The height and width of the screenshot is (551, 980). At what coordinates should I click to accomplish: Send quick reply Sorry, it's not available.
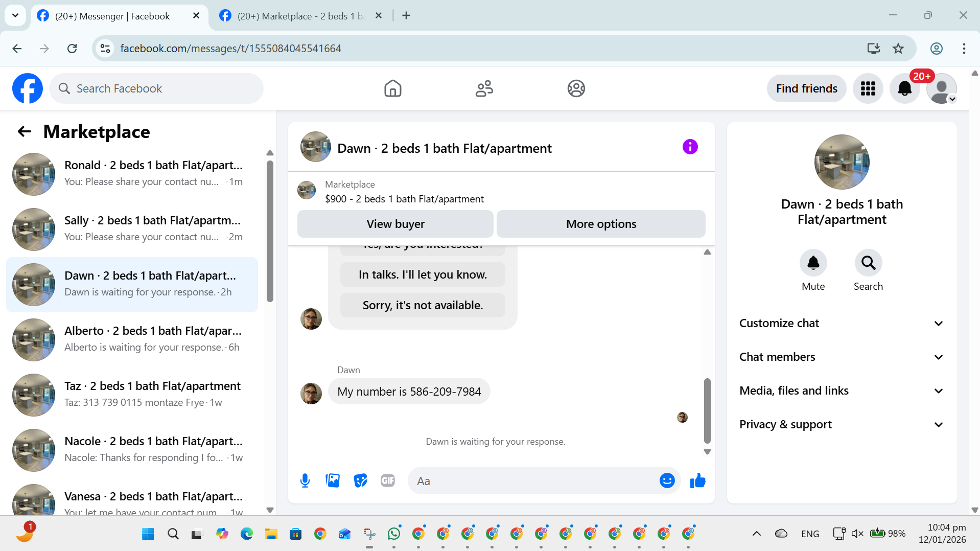click(423, 305)
